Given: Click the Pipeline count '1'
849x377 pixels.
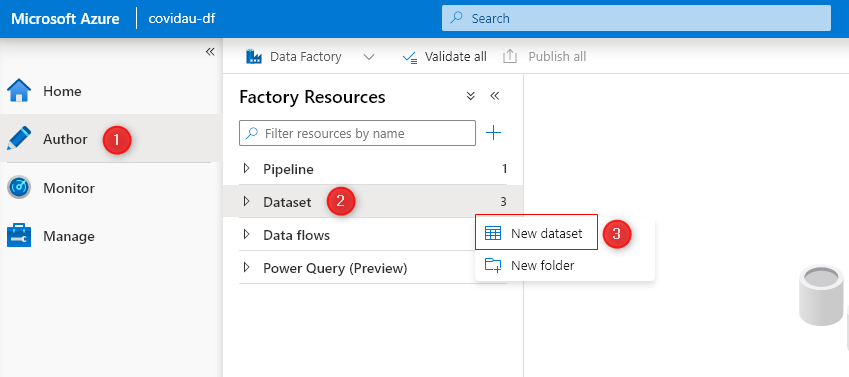Looking at the screenshot, I should (504, 169).
